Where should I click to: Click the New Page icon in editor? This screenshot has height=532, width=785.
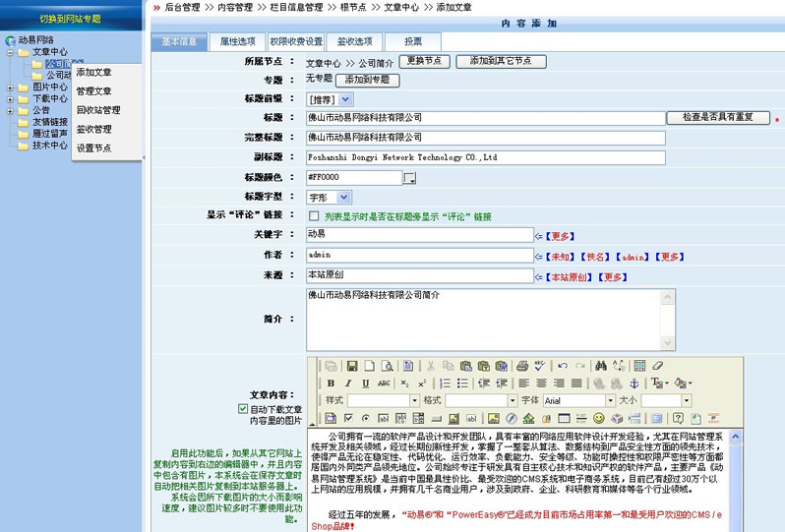coord(370,366)
